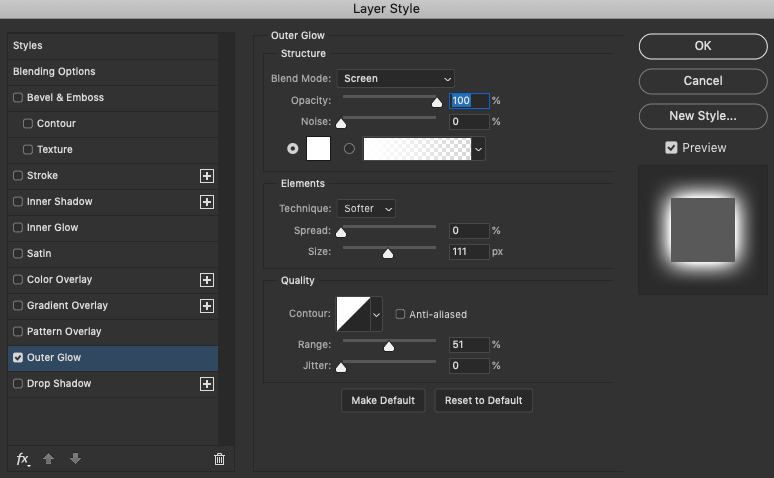
Task: Enable the Stroke checkbox
Action: click(18, 175)
